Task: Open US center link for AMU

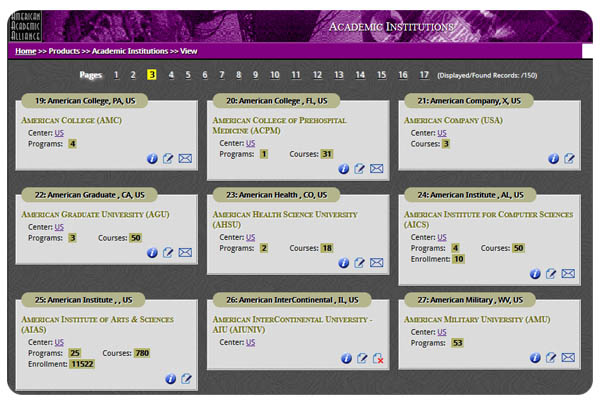Action: pos(442,332)
